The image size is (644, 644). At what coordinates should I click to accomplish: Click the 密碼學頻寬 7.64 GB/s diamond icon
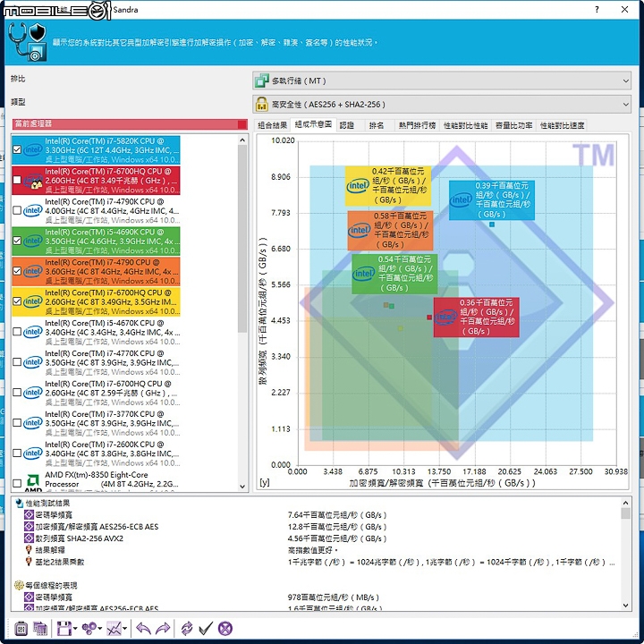click(29, 514)
